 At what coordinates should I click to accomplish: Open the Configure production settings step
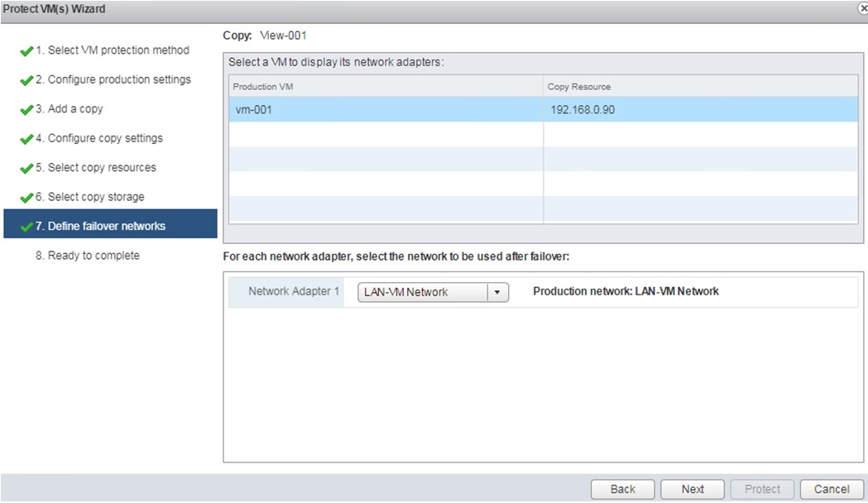(116, 79)
